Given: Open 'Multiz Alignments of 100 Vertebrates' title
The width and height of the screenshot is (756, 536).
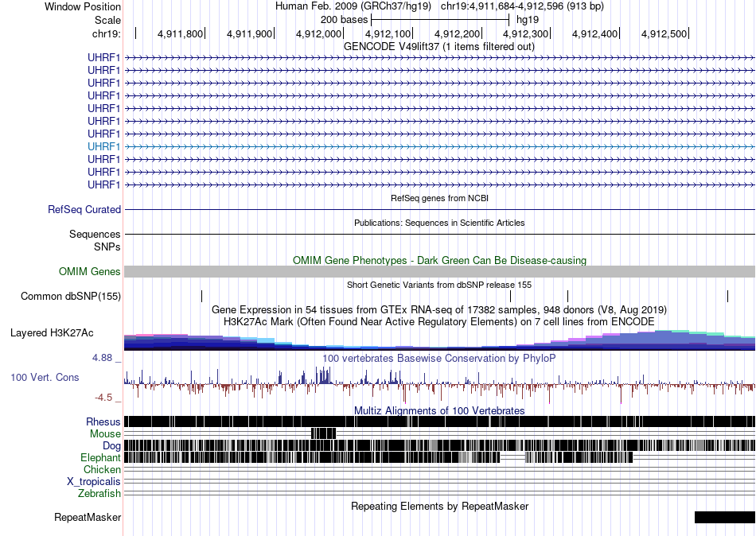Looking at the screenshot, I should coord(439,410).
